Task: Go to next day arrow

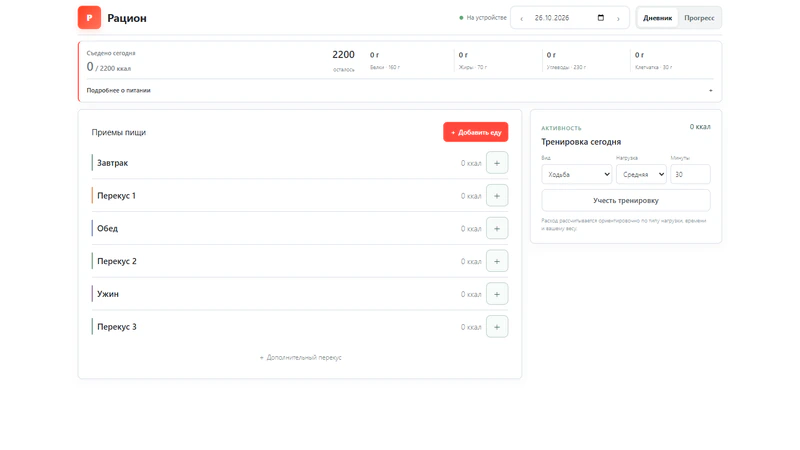Action: (x=618, y=18)
